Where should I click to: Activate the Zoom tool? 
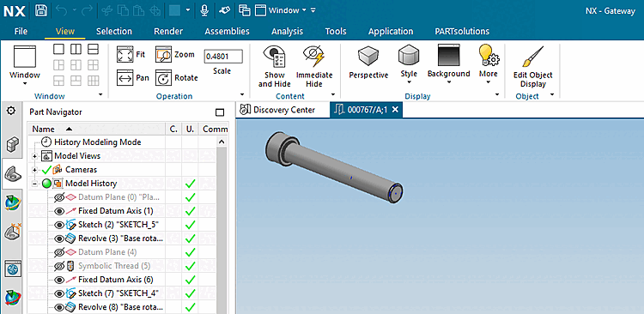pyautogui.click(x=175, y=54)
